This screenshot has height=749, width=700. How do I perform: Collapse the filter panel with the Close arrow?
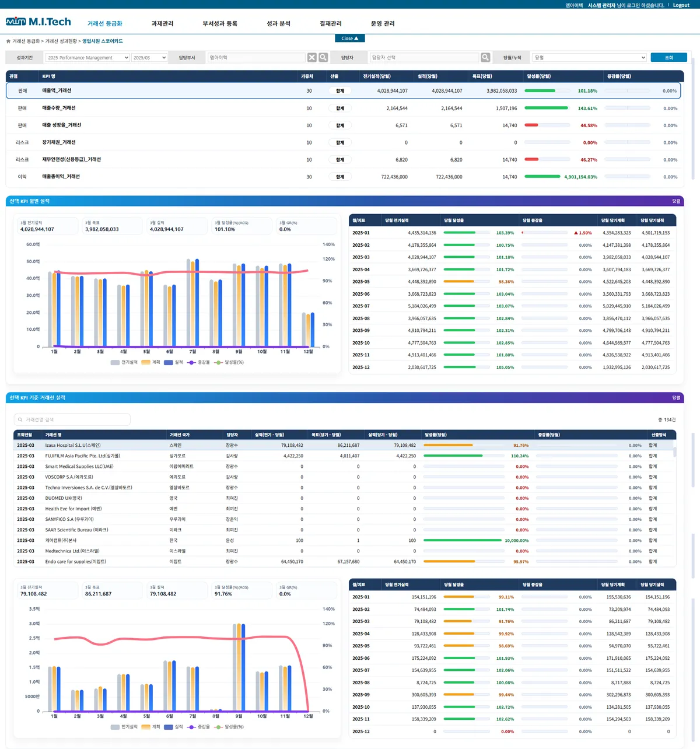tap(350, 38)
